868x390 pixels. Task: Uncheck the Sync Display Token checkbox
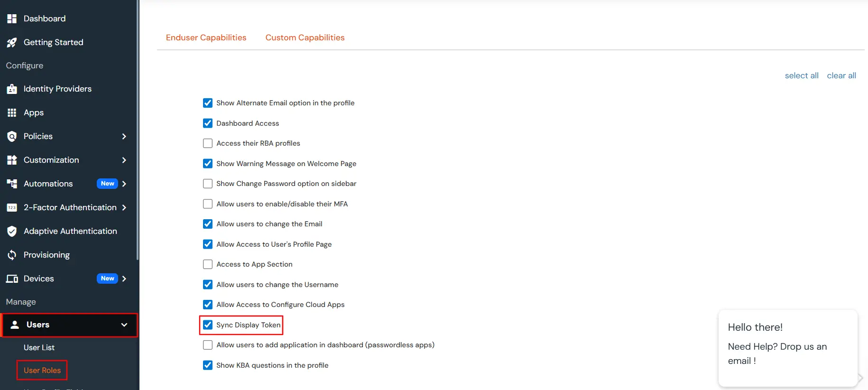point(208,325)
